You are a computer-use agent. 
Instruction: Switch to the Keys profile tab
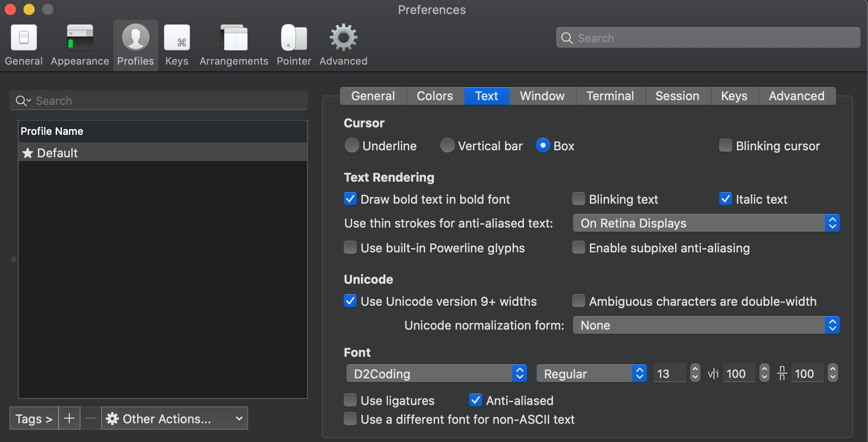[734, 96]
